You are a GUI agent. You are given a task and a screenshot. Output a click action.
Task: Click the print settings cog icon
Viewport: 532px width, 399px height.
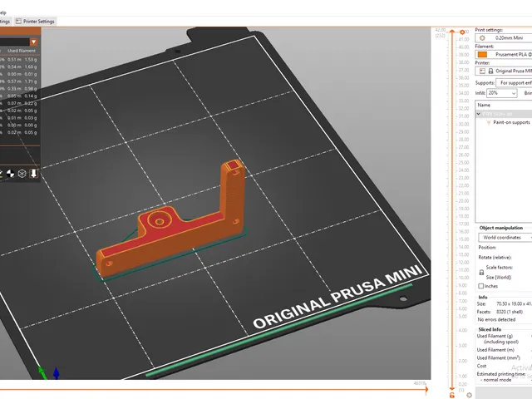[x=482, y=38]
